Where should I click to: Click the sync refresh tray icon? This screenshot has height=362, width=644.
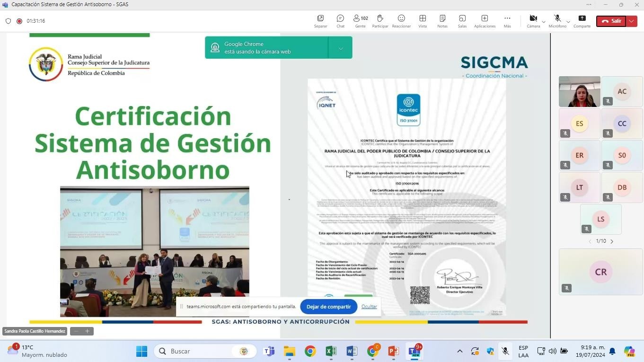[x=475, y=351]
